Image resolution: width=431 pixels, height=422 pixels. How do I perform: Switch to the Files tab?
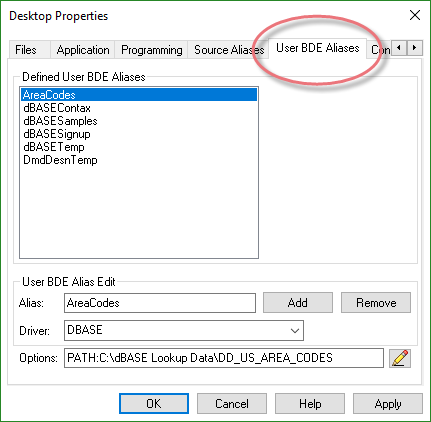pyautogui.click(x=26, y=50)
